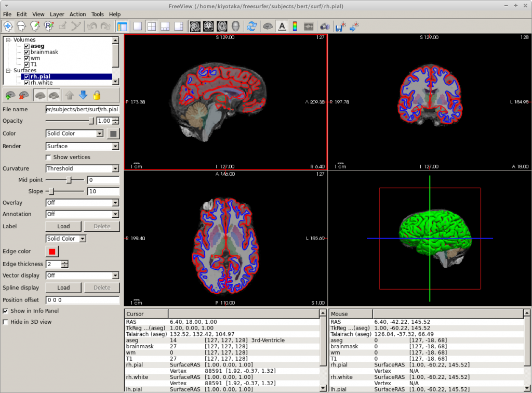Click load surface icon with green plus
532x393 pixels.
(10, 95)
